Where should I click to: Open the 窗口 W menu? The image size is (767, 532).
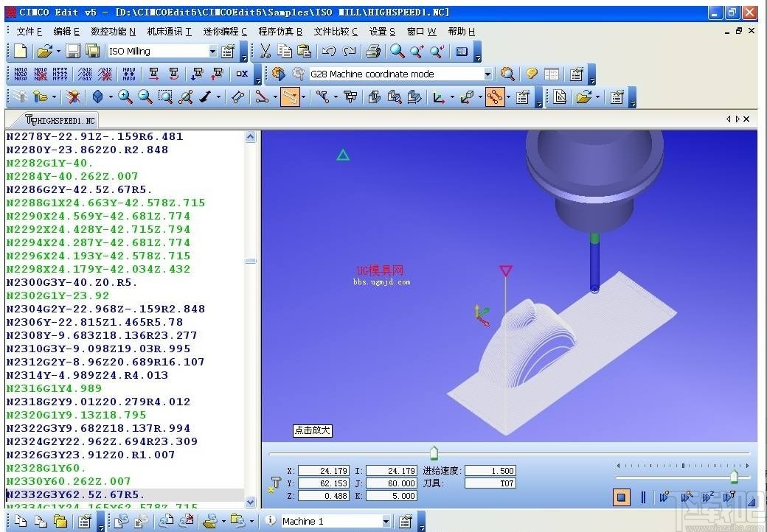[x=421, y=32]
